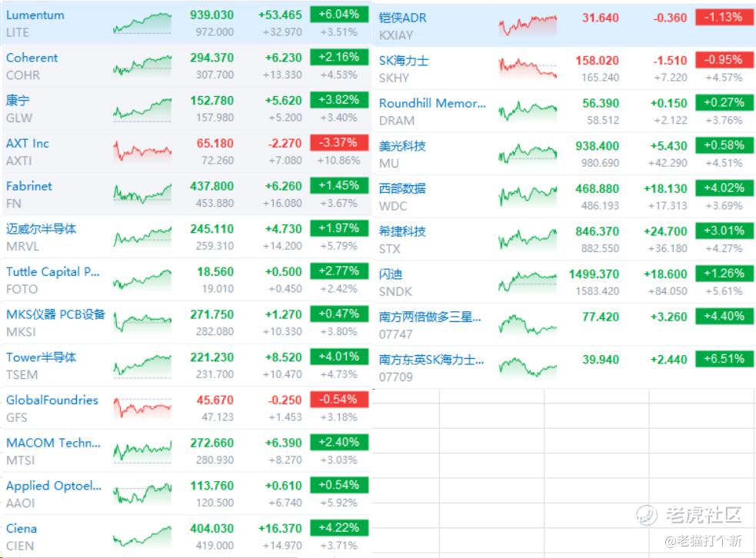Viewport: 756px width, 558px height.
Task: Open the Lumentum stock name
Action: (35, 15)
